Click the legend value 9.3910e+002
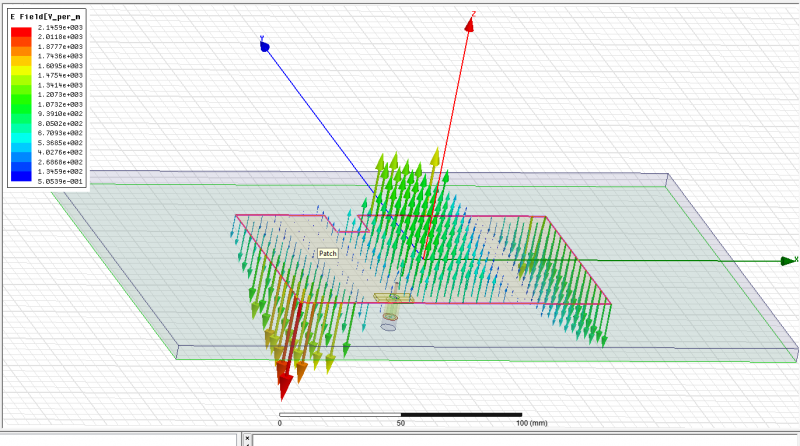800x446 pixels. coord(60,114)
